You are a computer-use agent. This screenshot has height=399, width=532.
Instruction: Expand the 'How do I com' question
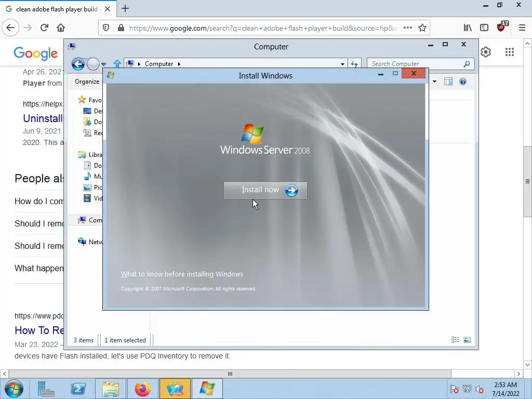pyautogui.click(x=39, y=201)
